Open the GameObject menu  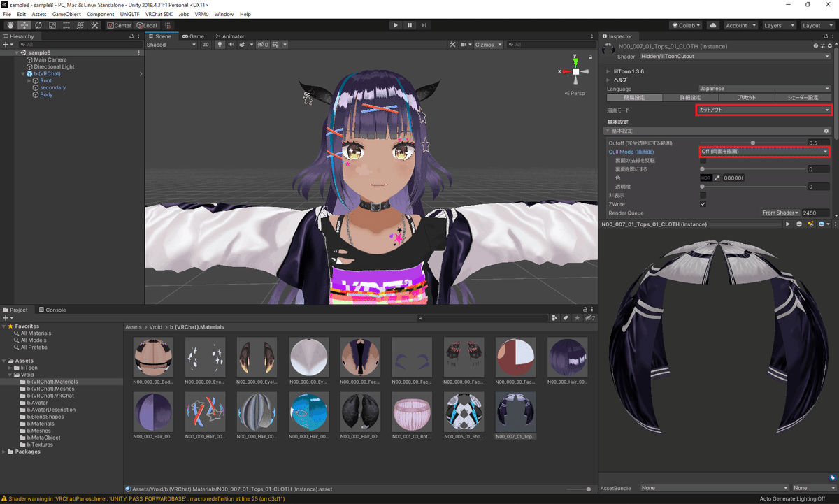coord(66,14)
